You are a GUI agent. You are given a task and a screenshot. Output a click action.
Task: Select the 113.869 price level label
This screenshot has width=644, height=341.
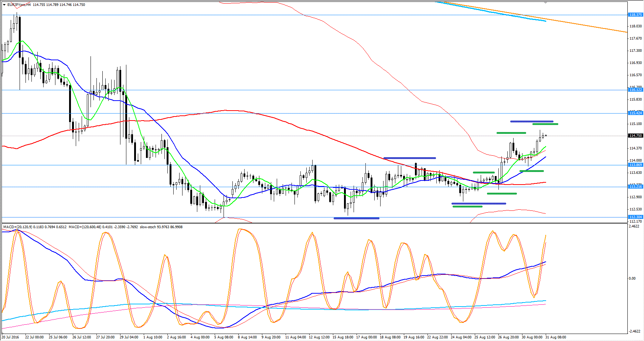[x=636, y=165]
